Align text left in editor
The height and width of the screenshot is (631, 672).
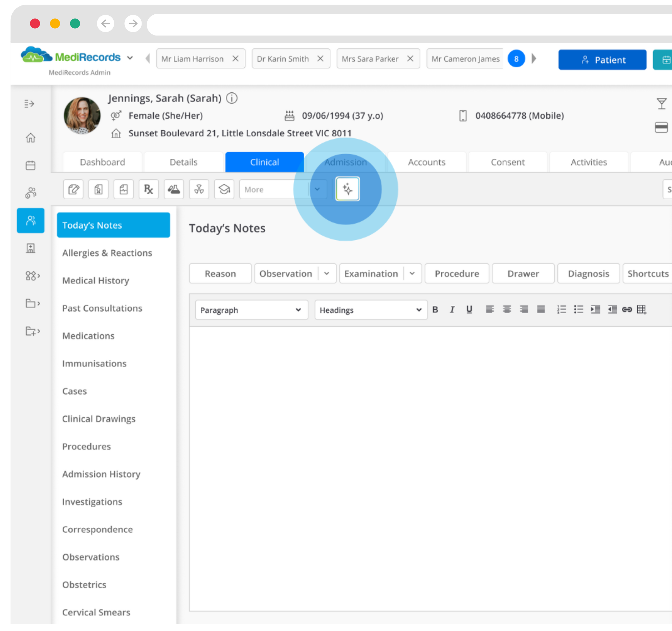point(490,309)
